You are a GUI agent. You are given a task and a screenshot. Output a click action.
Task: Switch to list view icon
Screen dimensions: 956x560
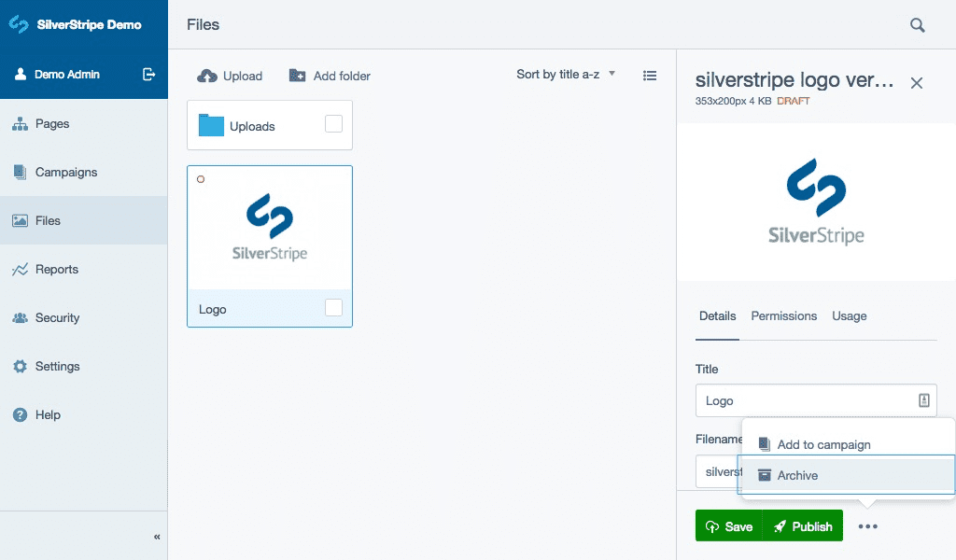click(x=650, y=76)
